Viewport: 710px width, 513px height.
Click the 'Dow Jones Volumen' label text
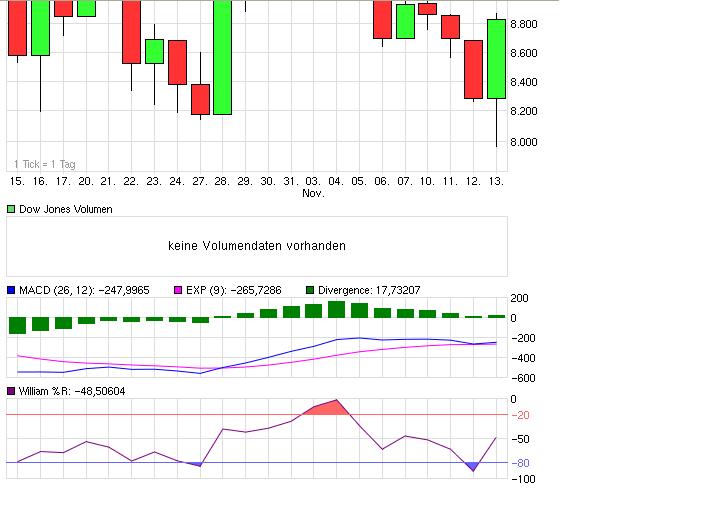point(66,209)
